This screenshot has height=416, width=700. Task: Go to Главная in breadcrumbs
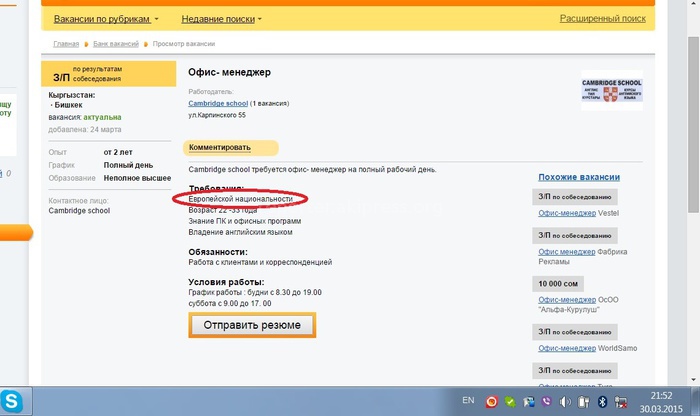(66, 45)
